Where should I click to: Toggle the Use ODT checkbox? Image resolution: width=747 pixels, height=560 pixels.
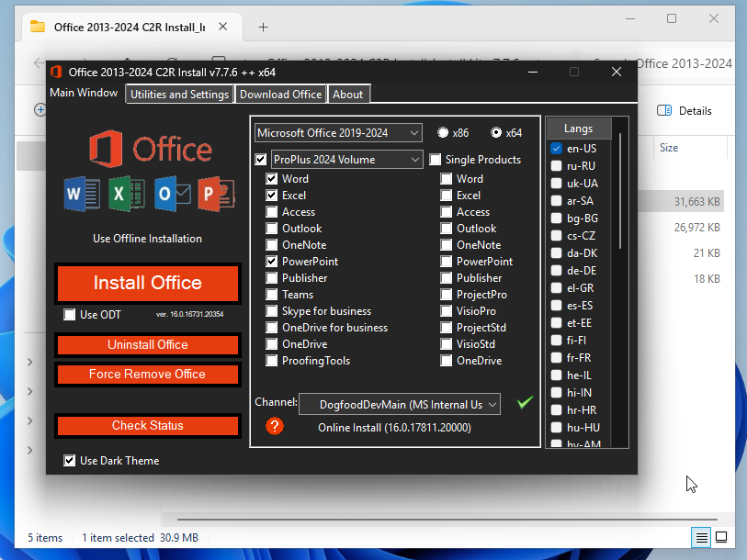(70, 315)
